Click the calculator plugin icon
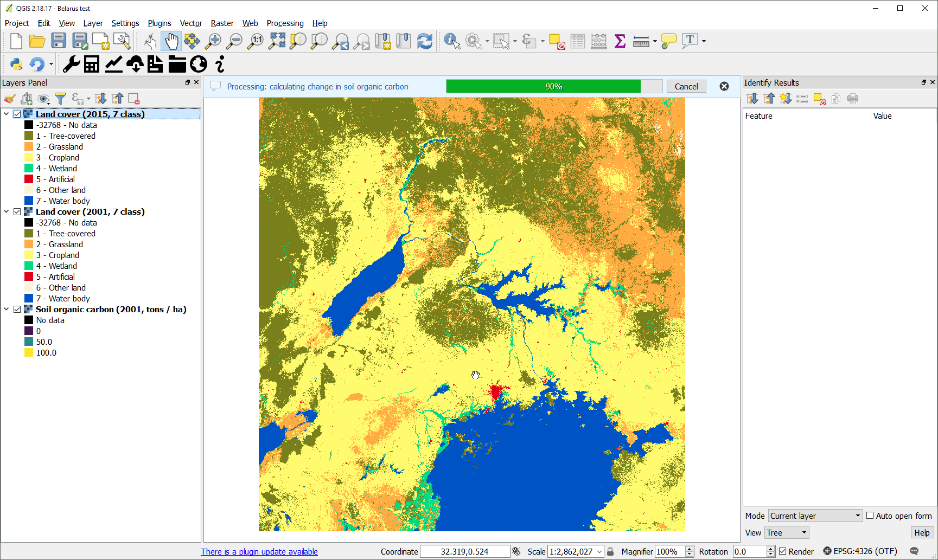Image resolution: width=938 pixels, height=560 pixels. tap(92, 65)
